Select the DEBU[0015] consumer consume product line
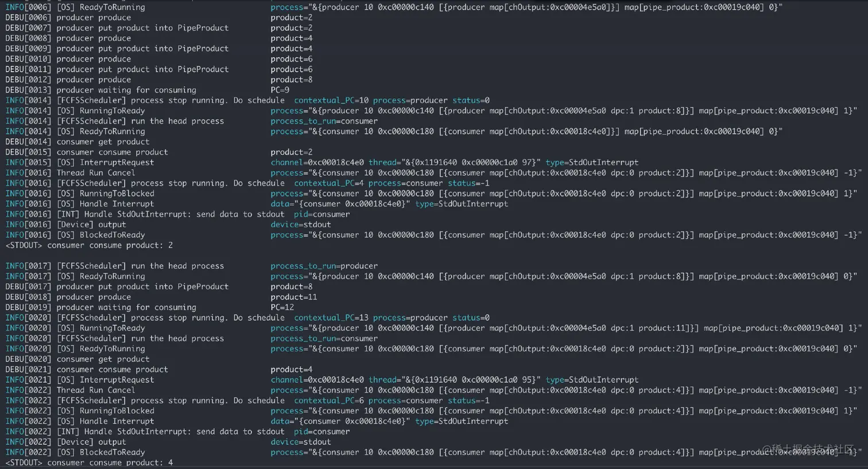868x469 pixels. pyautogui.click(x=159, y=152)
